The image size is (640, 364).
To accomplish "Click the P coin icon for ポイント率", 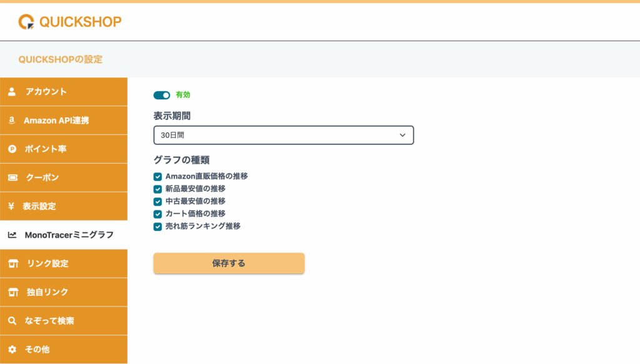I will point(12,149).
